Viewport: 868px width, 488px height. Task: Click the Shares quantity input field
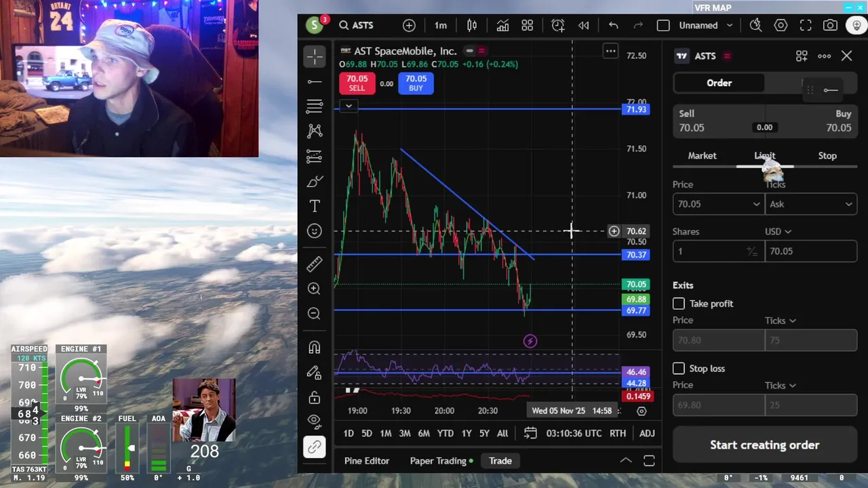coord(718,251)
